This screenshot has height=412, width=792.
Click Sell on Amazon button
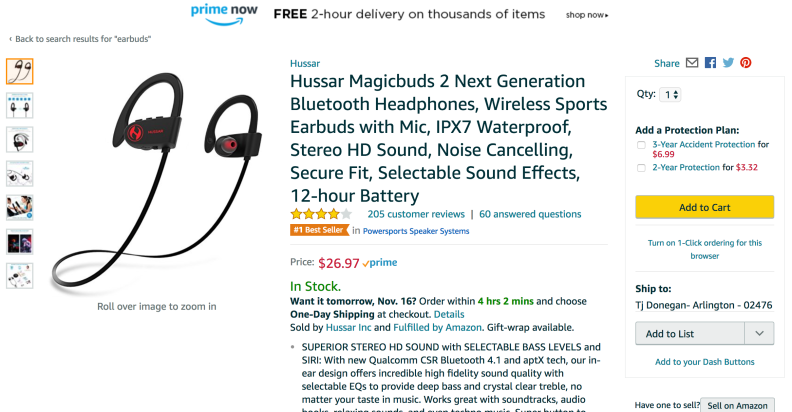[737, 405]
